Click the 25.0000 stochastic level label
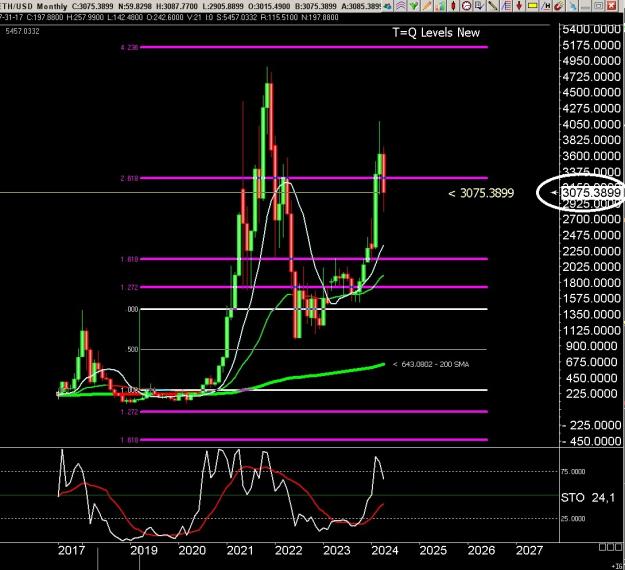The image size is (625, 570). (x=573, y=519)
